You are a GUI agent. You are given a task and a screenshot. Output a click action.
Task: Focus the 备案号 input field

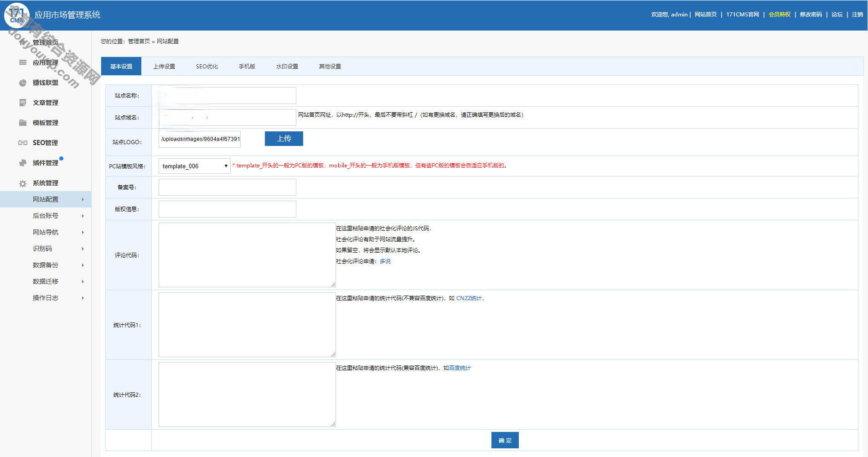point(227,187)
